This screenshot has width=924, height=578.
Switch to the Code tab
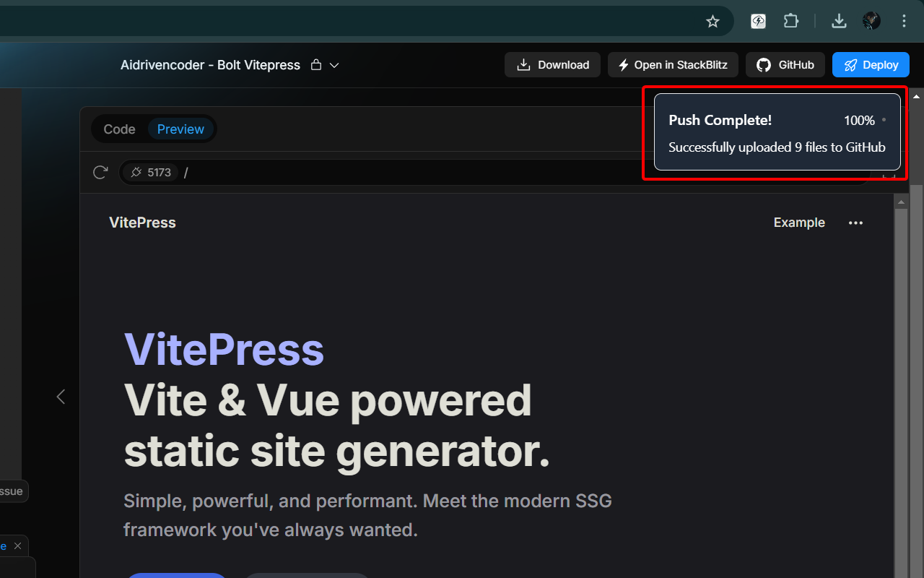119,129
